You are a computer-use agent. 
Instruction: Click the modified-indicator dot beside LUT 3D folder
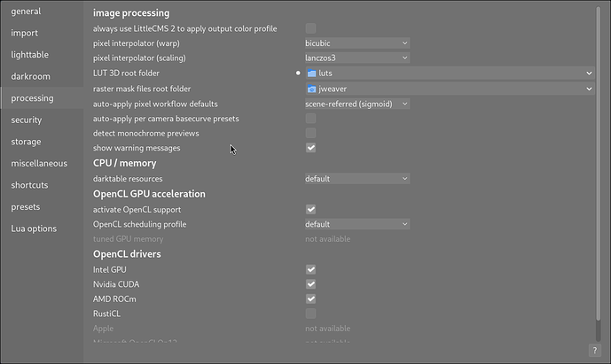coord(298,74)
